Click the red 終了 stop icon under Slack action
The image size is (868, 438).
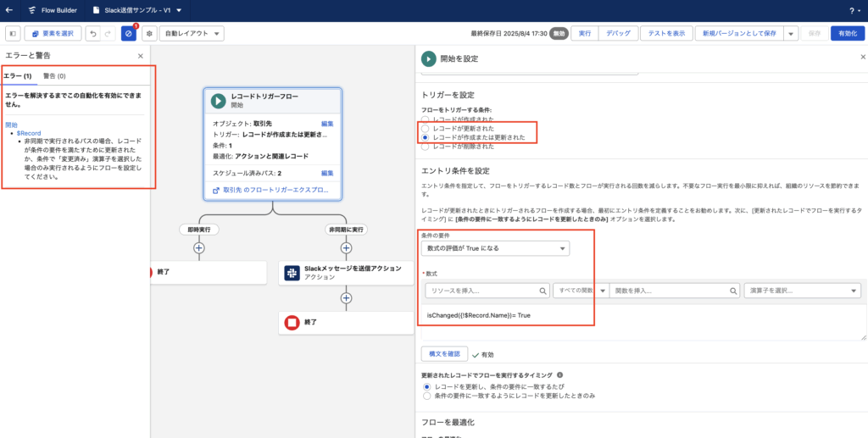(291, 322)
